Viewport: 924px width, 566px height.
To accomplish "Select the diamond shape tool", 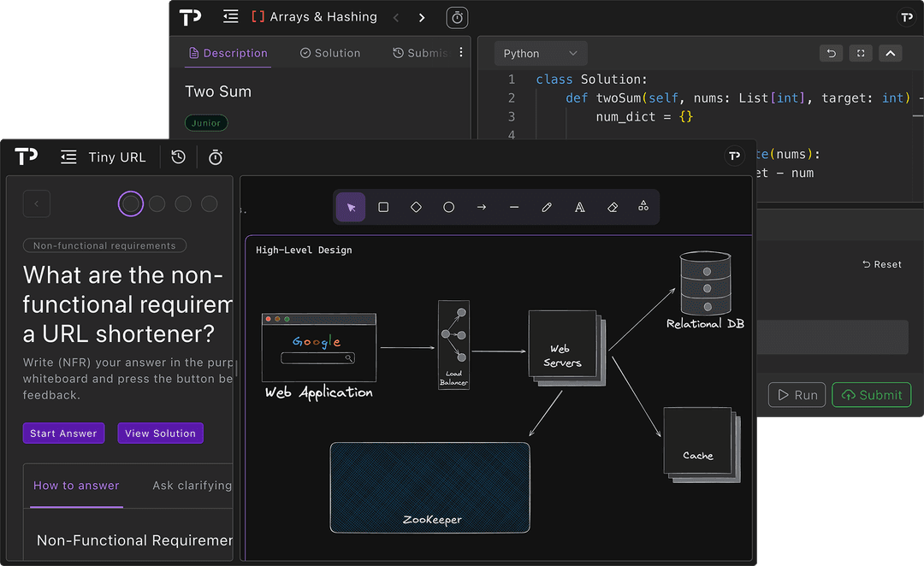I will (416, 207).
